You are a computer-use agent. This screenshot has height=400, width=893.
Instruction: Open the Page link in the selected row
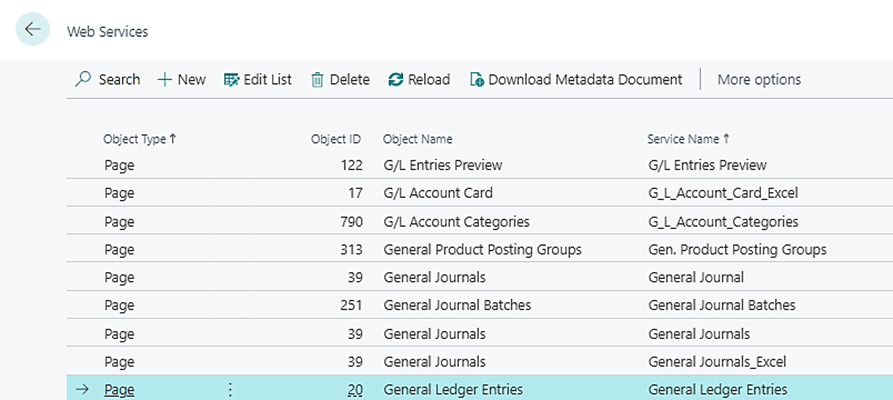click(119, 390)
